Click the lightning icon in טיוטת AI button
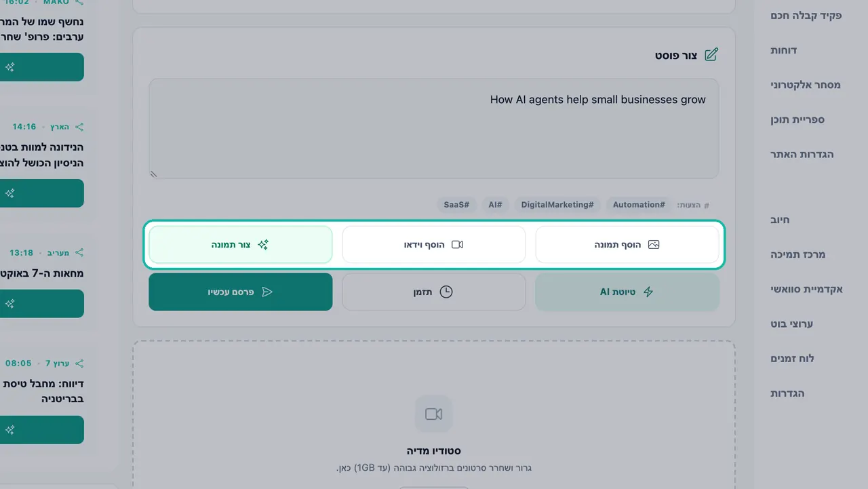Screen dimensions: 868x489 tap(648, 292)
